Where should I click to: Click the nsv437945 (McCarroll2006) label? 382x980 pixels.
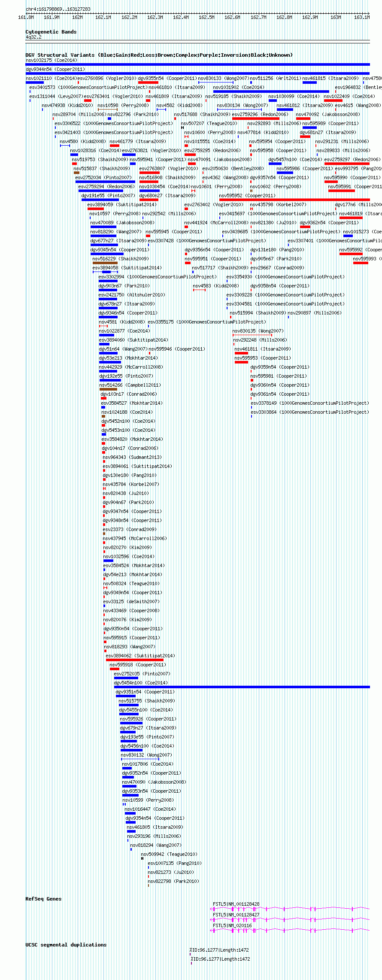tap(135, 538)
